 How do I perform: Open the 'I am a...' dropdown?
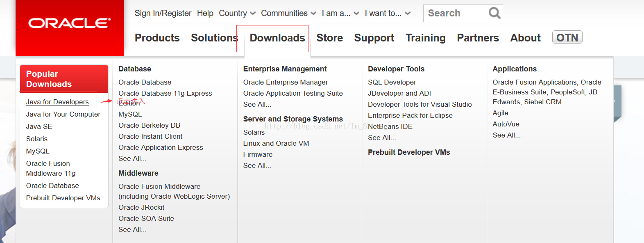point(340,13)
